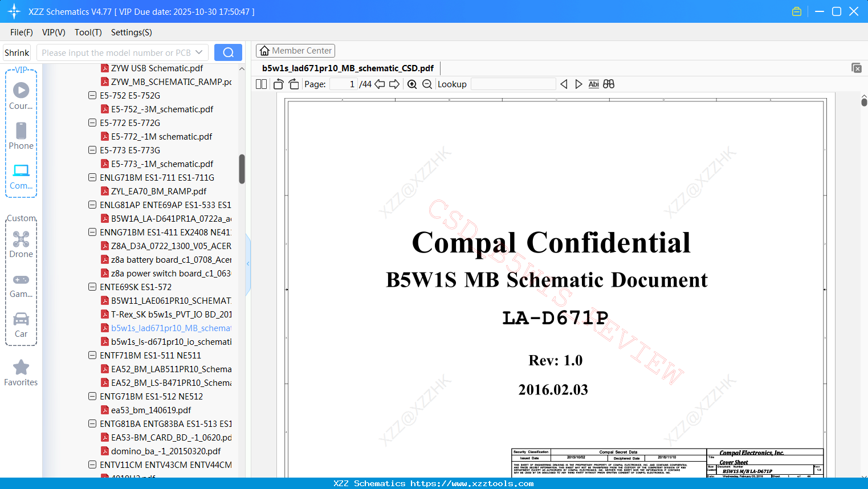
Task: Open the Game console category
Action: [21, 285]
